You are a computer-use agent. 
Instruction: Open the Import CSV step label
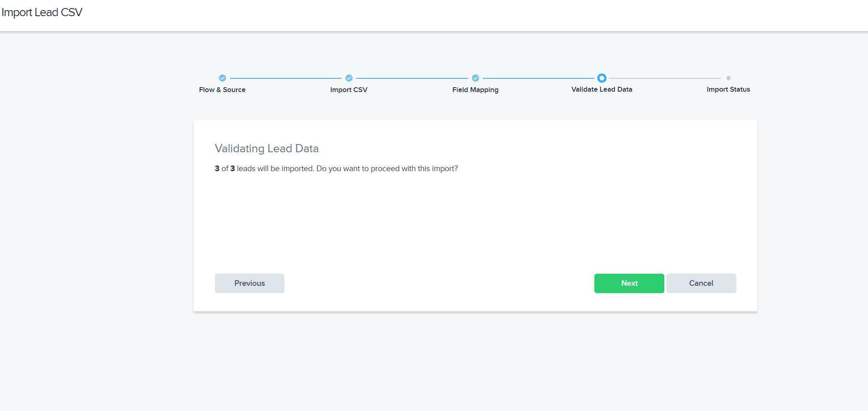(349, 90)
